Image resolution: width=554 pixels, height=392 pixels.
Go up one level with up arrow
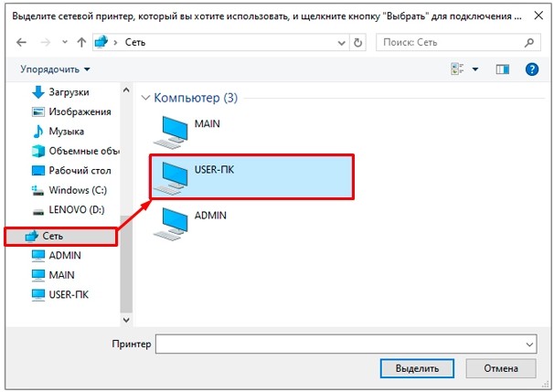click(81, 42)
